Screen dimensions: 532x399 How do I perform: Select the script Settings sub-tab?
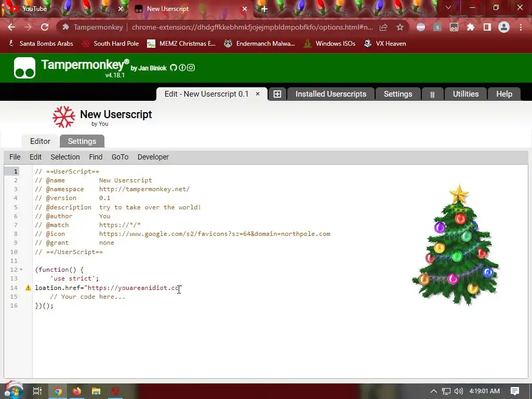tap(82, 141)
